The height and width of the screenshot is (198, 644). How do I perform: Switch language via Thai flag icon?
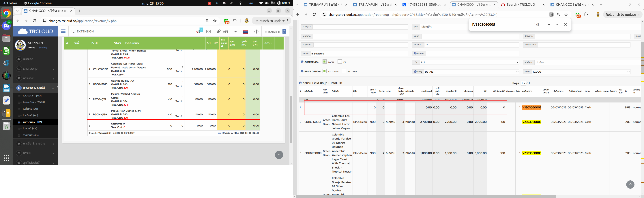tap(246, 32)
